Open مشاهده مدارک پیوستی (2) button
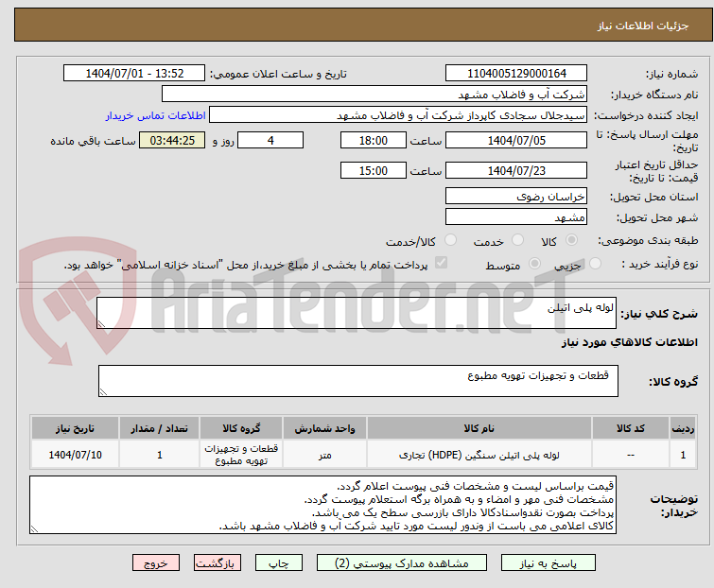Screen dimensions: 714x588 point(402,563)
